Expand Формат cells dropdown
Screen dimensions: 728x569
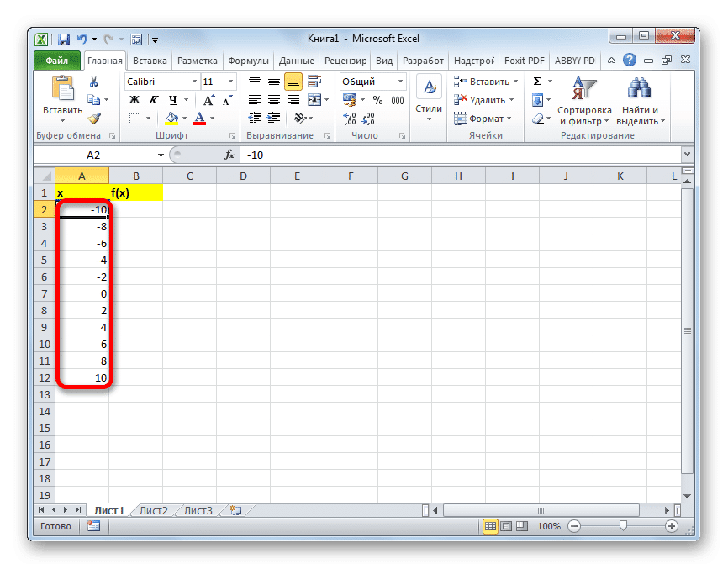(x=509, y=119)
